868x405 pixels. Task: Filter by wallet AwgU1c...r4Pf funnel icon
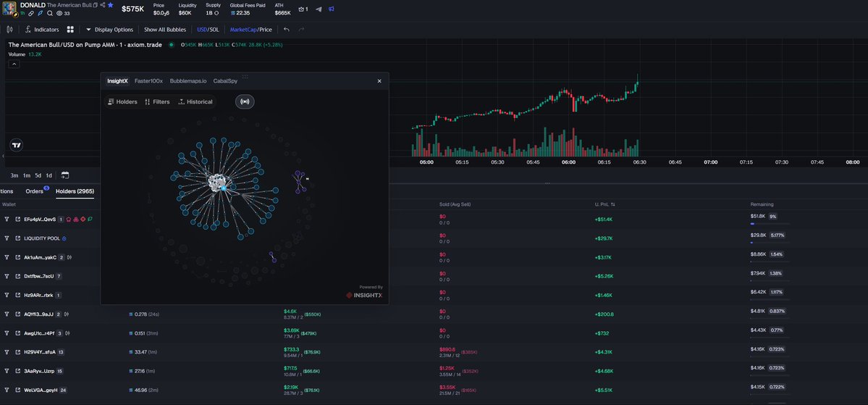coord(7,333)
